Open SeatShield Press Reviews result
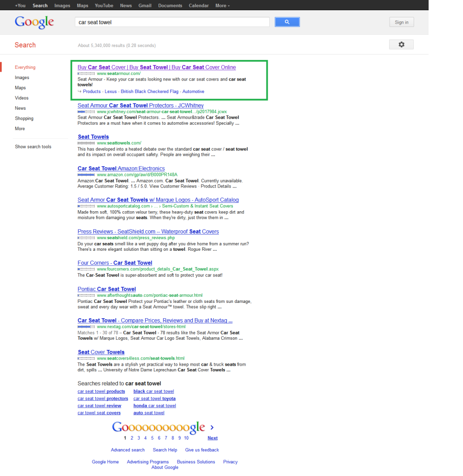Viewport: 463px width, 476px height. (x=148, y=231)
